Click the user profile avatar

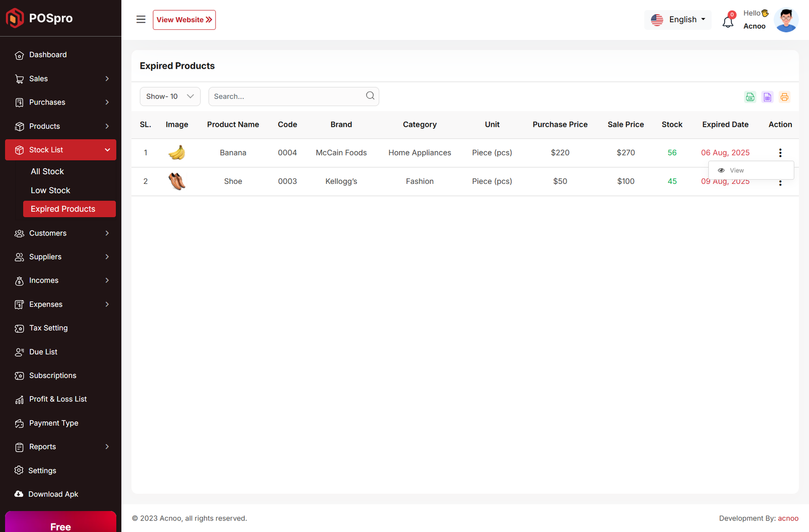click(x=786, y=20)
